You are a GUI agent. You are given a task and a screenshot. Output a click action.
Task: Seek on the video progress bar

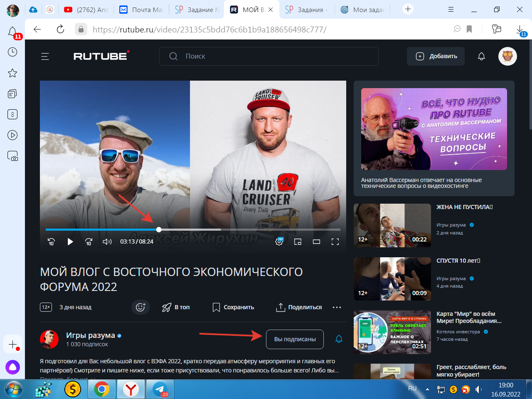[193, 229]
